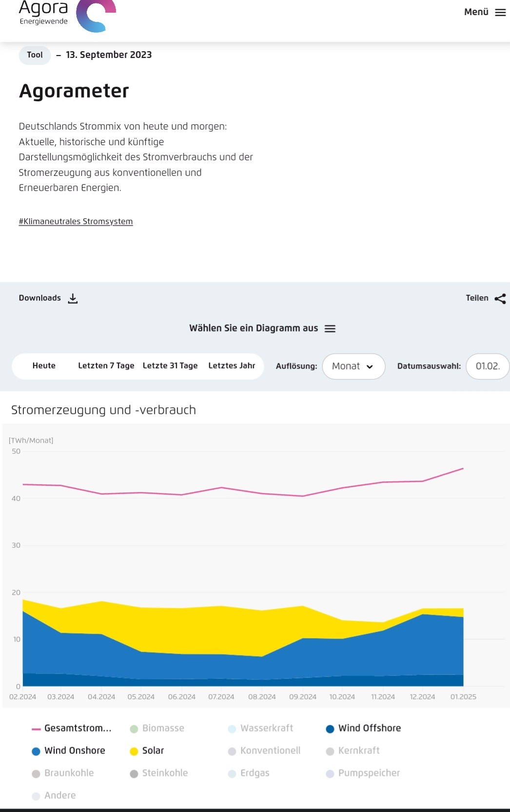The image size is (510, 812).
Task: Click the Gesamtstrom legend line marker
Action: (x=36, y=729)
